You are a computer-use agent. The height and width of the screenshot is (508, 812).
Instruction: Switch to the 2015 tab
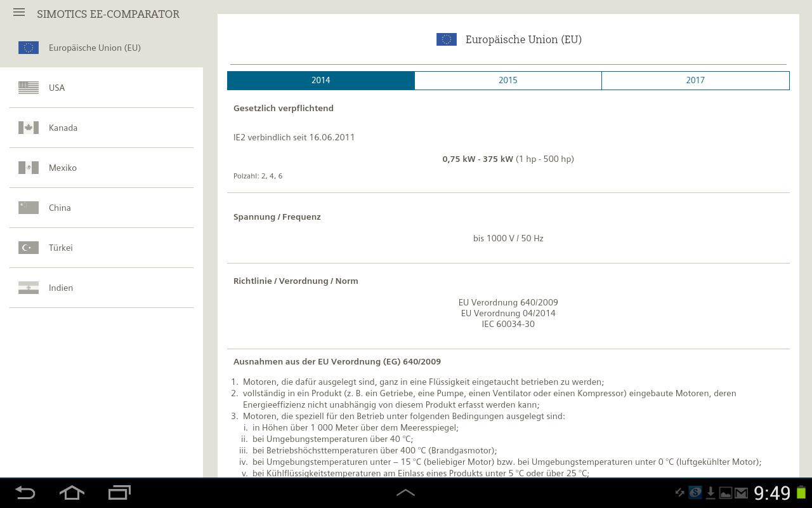tap(508, 80)
